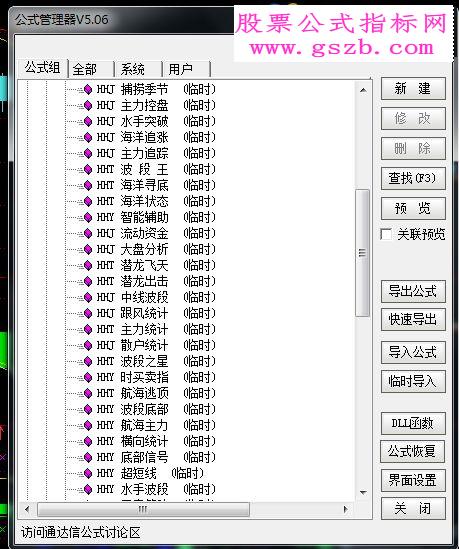Image resolution: width=459 pixels, height=549 pixels.
Task: Click the purple icon beside 海洋状态
Action: click(88, 201)
